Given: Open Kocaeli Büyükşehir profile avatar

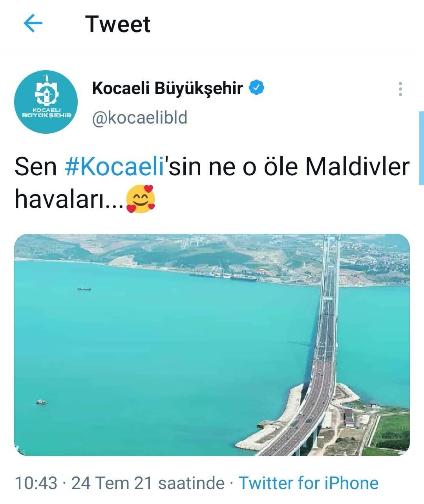Looking at the screenshot, I should pyautogui.click(x=46, y=102).
